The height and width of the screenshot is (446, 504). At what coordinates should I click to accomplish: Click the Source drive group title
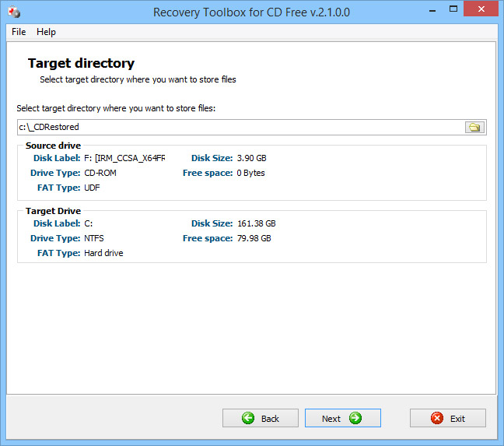click(x=53, y=146)
